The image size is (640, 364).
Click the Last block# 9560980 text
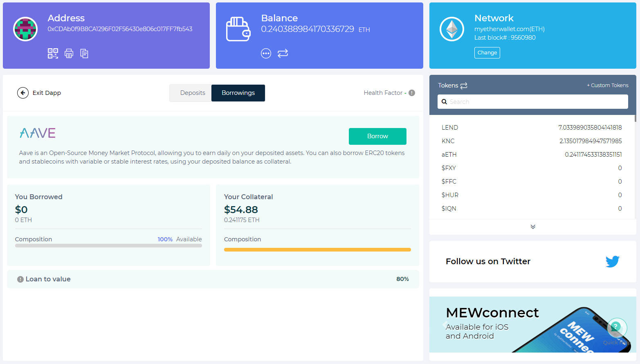tap(505, 38)
